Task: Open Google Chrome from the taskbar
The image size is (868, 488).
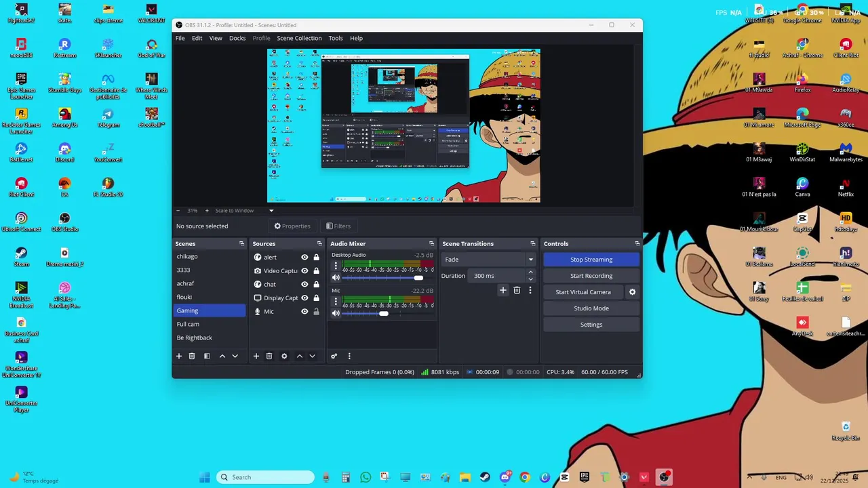Action: click(x=525, y=477)
